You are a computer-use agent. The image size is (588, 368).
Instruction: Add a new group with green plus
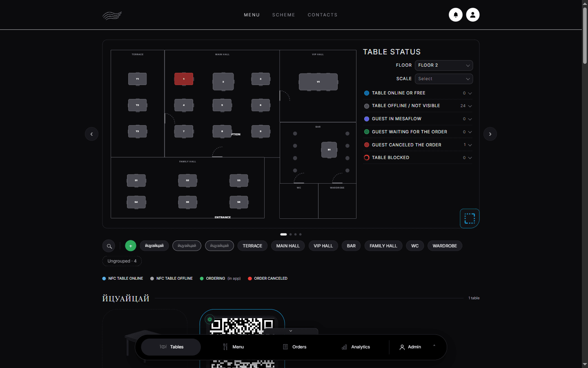tap(131, 246)
